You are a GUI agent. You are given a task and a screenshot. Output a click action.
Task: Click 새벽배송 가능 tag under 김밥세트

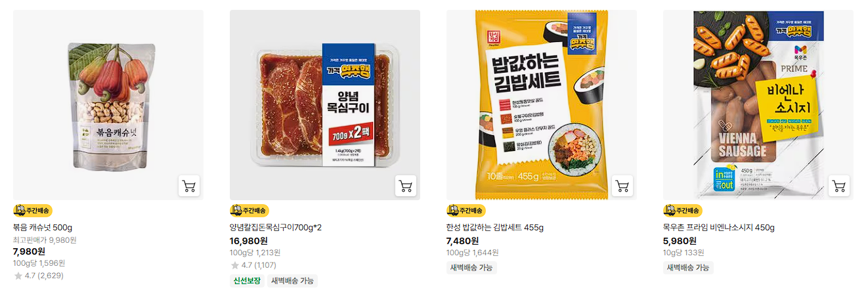(x=471, y=268)
